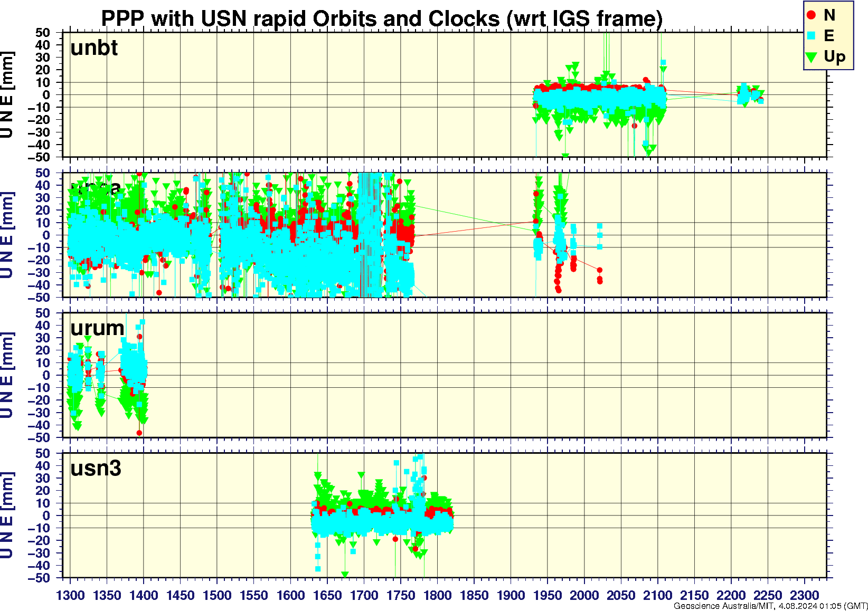
Task: Click x-axis tick label 2150
Action: (694, 595)
